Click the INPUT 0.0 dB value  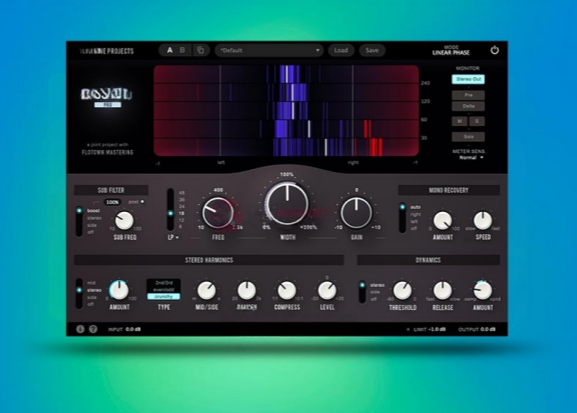tap(133, 329)
